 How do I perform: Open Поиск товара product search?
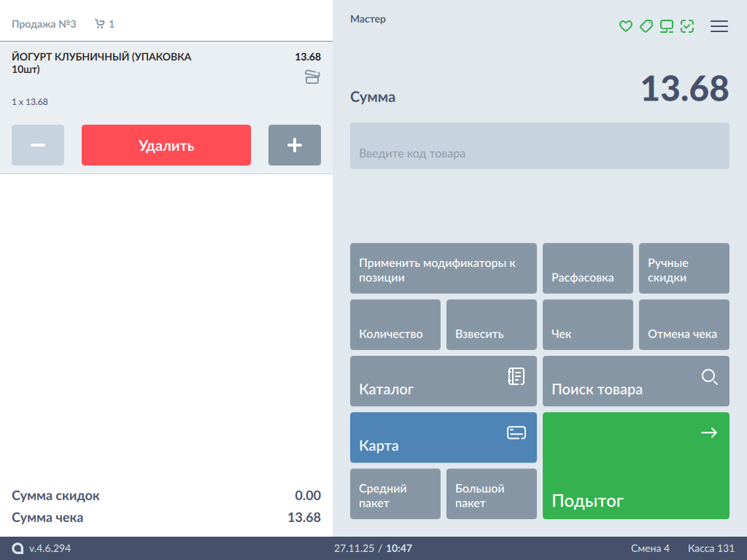click(636, 381)
